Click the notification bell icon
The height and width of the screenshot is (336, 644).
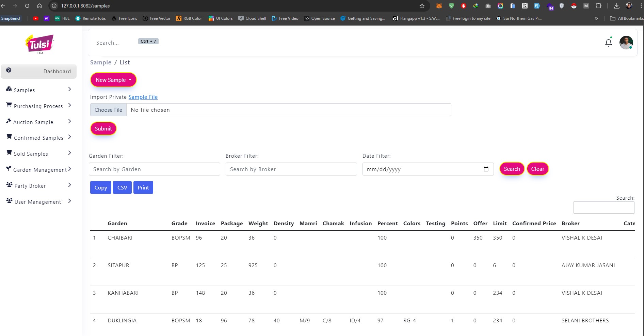608,43
